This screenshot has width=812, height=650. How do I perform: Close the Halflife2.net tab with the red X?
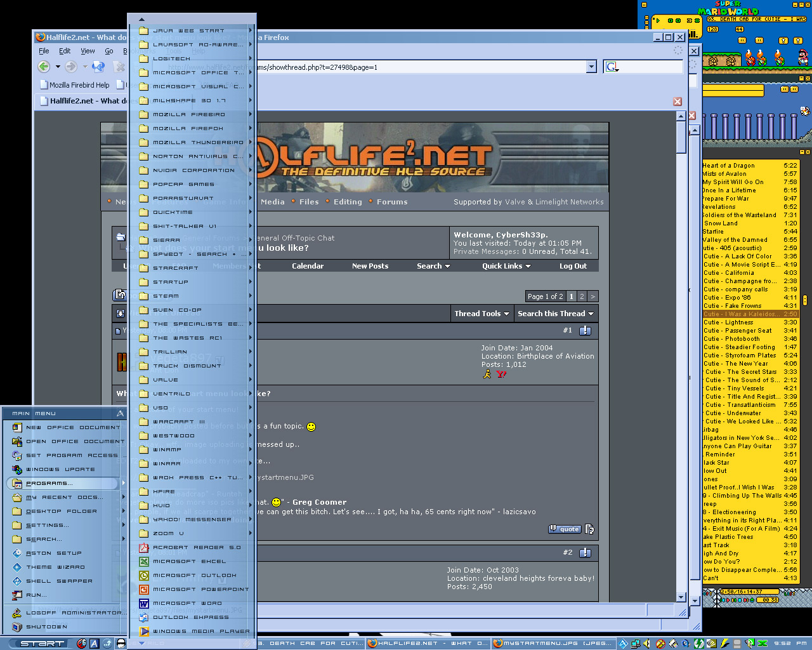click(678, 102)
